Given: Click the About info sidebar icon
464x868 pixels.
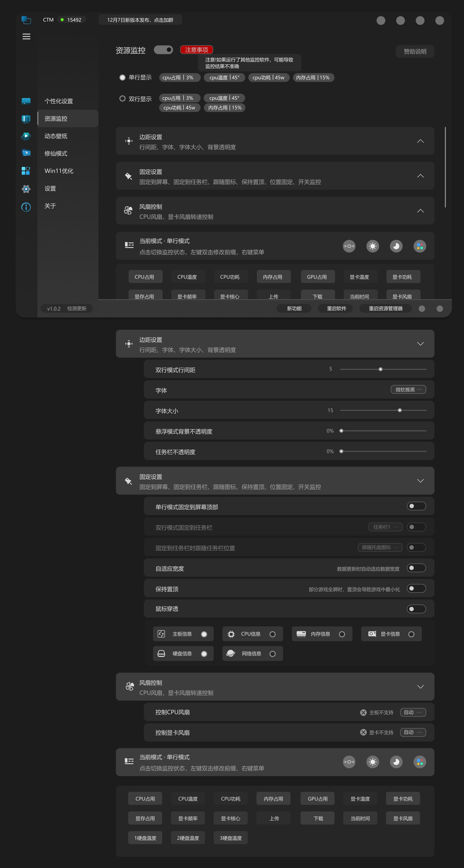Looking at the screenshot, I should (26, 207).
